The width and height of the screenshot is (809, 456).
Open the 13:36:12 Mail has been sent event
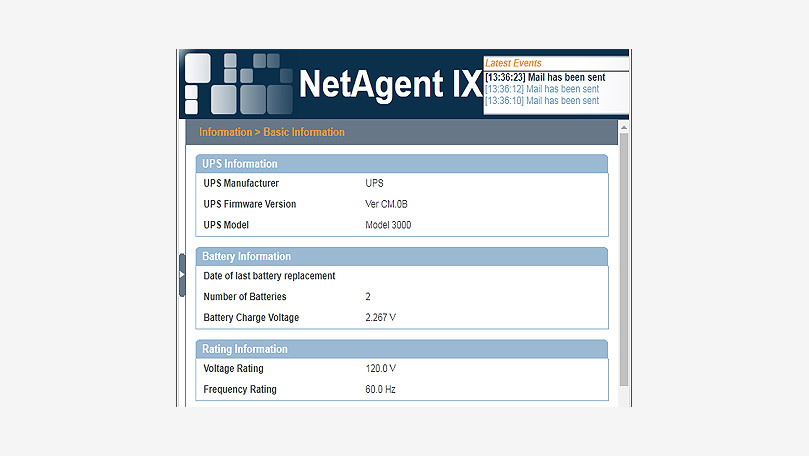pyautogui.click(x=541, y=89)
